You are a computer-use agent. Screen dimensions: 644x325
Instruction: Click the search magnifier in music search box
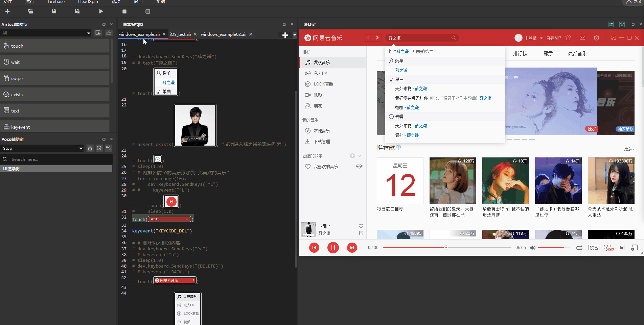pyautogui.click(x=454, y=38)
